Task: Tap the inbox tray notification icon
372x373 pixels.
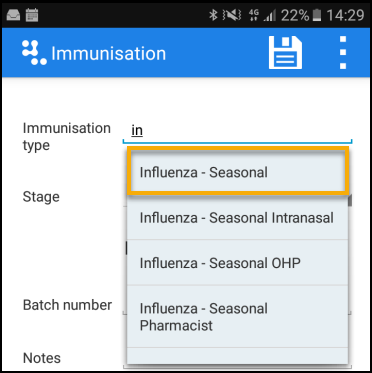Action: (x=13, y=15)
